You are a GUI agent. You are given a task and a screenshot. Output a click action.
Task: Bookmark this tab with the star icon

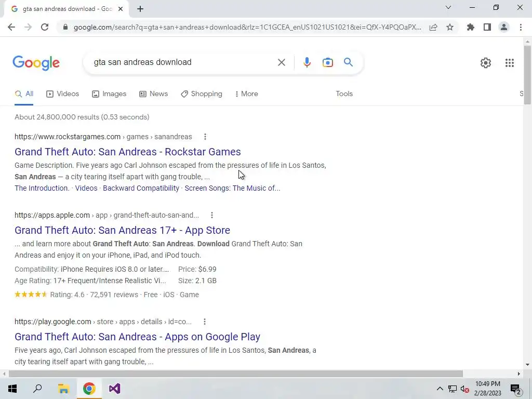tap(450, 27)
